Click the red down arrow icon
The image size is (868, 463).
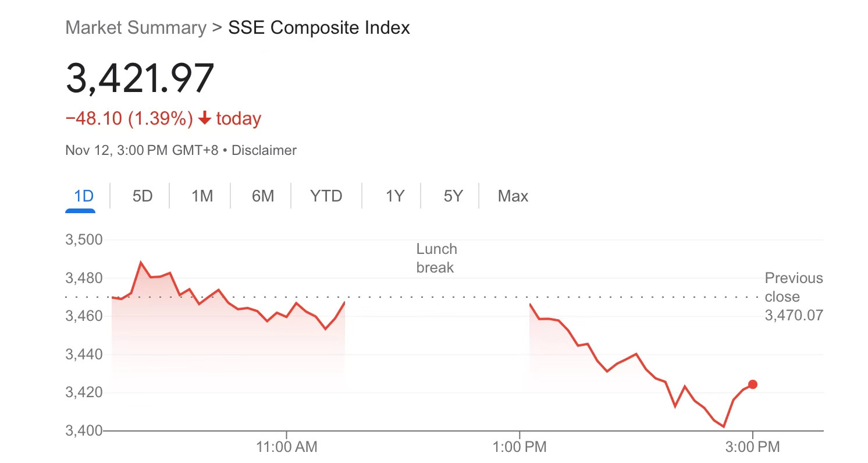(x=204, y=119)
